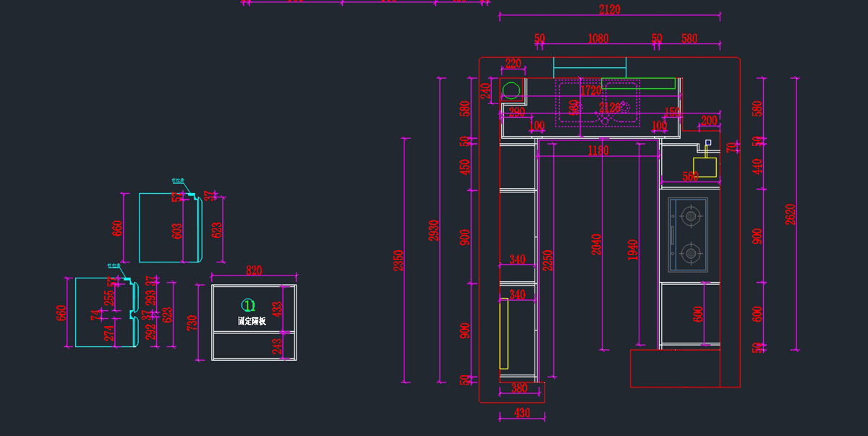Click the 430 dimension at bottom

click(522, 413)
